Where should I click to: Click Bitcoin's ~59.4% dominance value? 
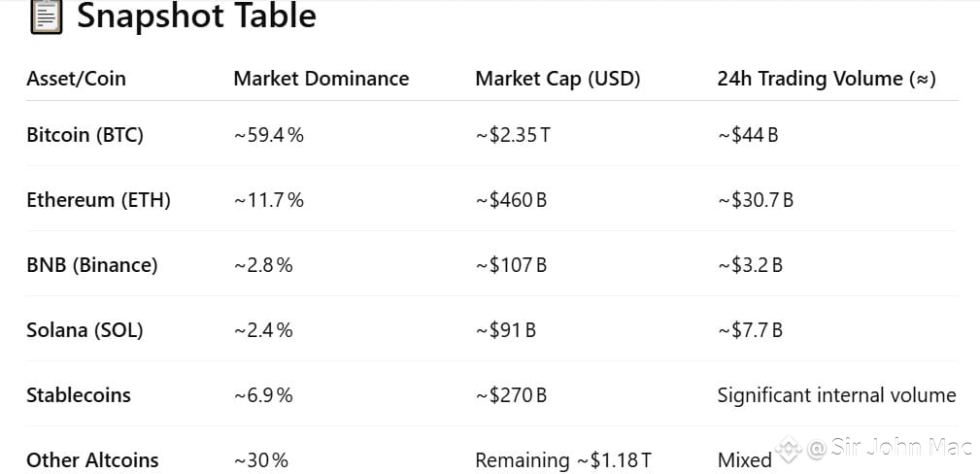269,135
